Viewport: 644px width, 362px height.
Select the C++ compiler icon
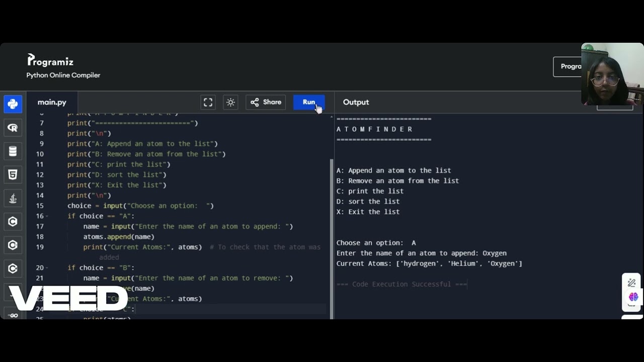13,245
